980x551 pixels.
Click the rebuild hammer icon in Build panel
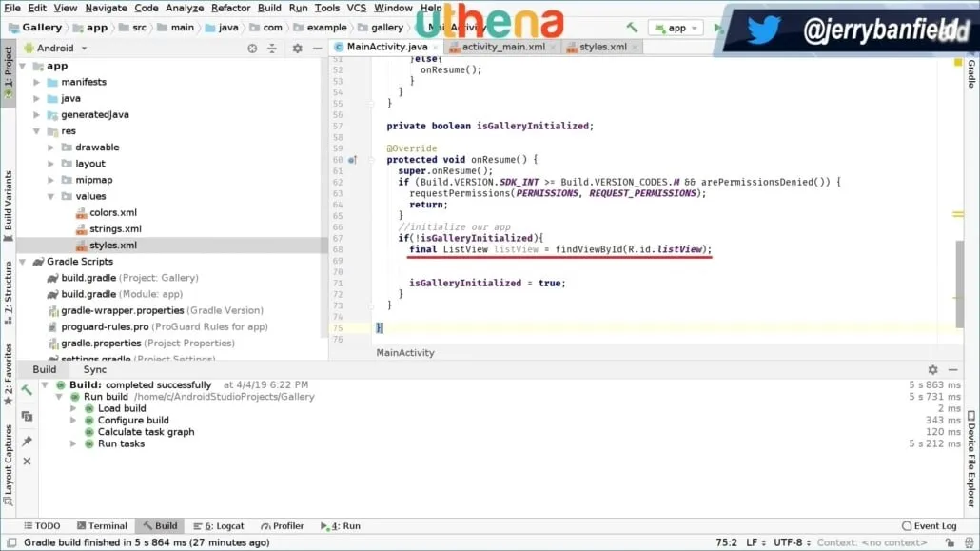click(27, 390)
